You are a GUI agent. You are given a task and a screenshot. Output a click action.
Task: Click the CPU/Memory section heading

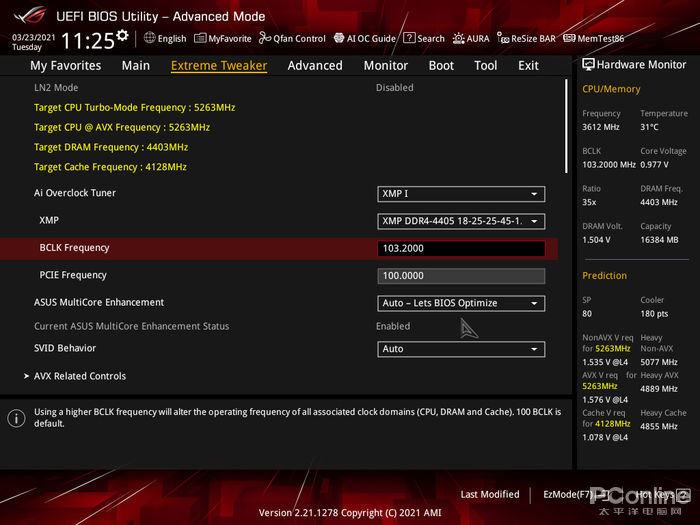[x=611, y=89]
